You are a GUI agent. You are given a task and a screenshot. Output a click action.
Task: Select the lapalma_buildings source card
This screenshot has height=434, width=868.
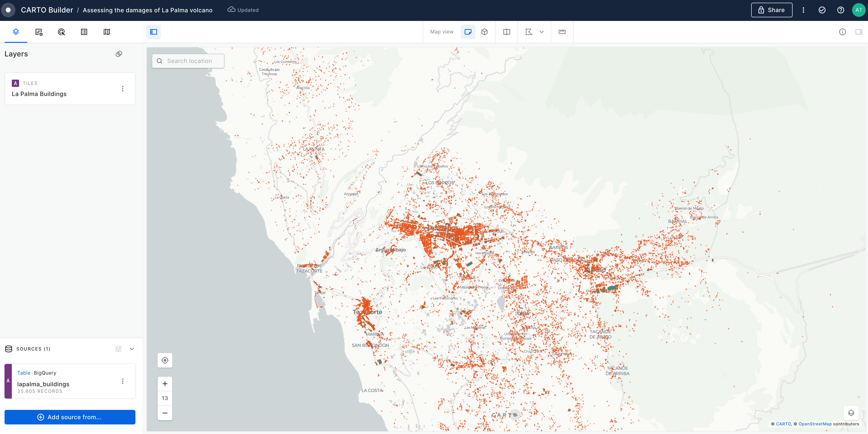70,381
